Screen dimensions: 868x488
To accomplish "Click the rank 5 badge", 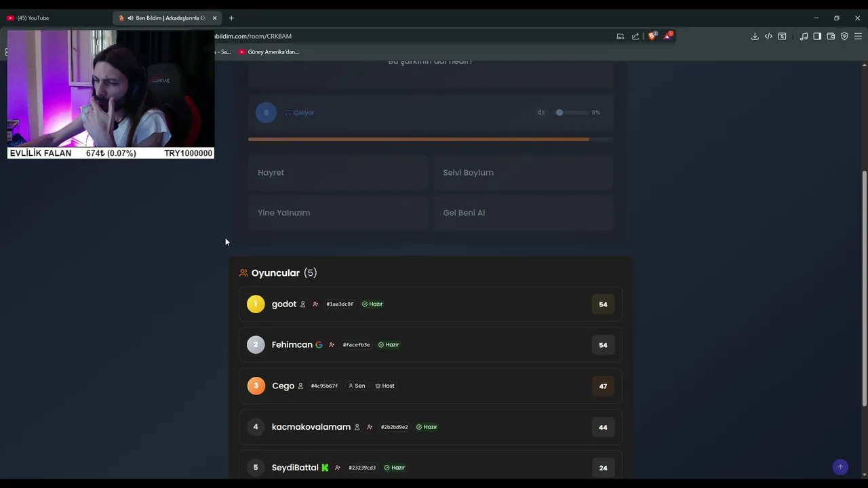I will [256, 467].
